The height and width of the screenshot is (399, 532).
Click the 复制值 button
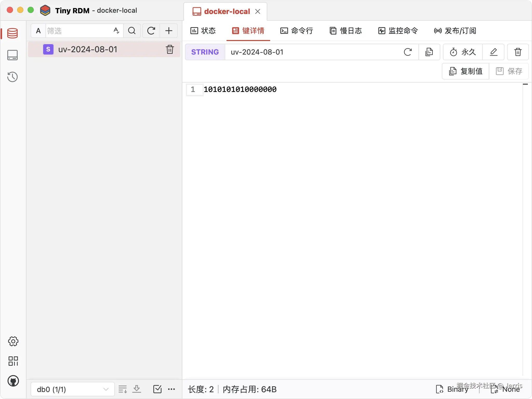click(466, 71)
